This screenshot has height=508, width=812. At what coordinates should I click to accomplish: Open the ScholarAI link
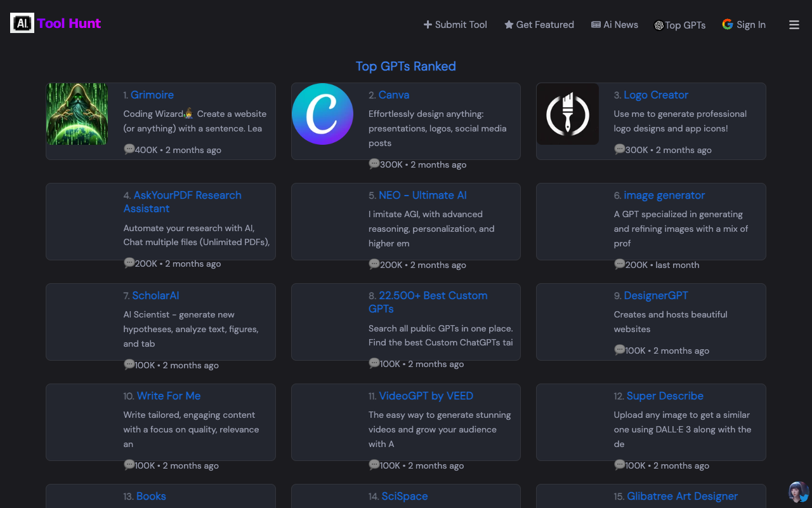tap(155, 295)
